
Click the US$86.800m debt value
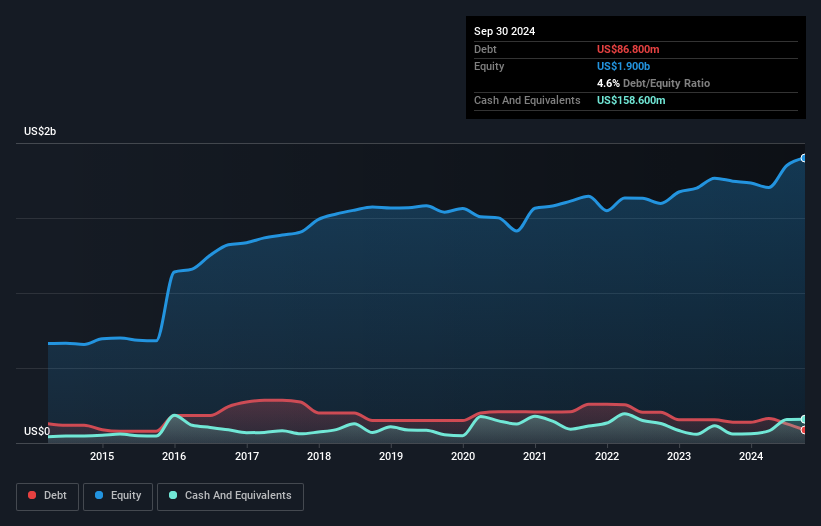click(x=628, y=49)
